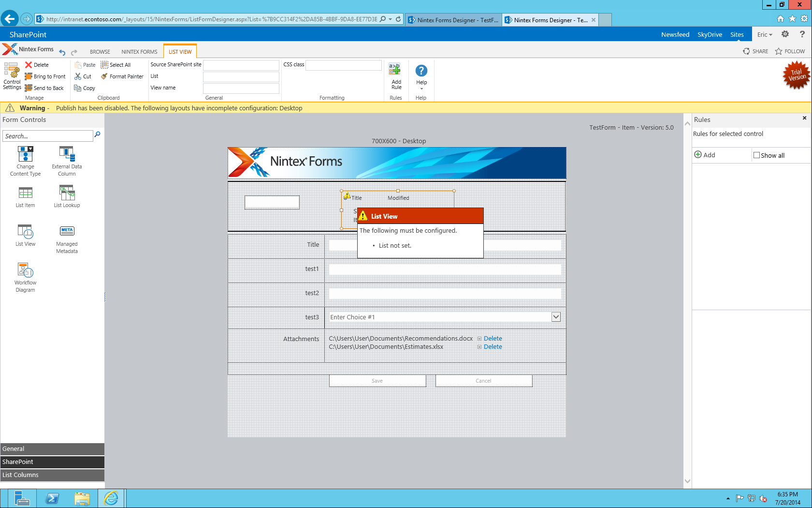The width and height of the screenshot is (812, 508).
Task: Click the Cut command
Action: click(83, 76)
